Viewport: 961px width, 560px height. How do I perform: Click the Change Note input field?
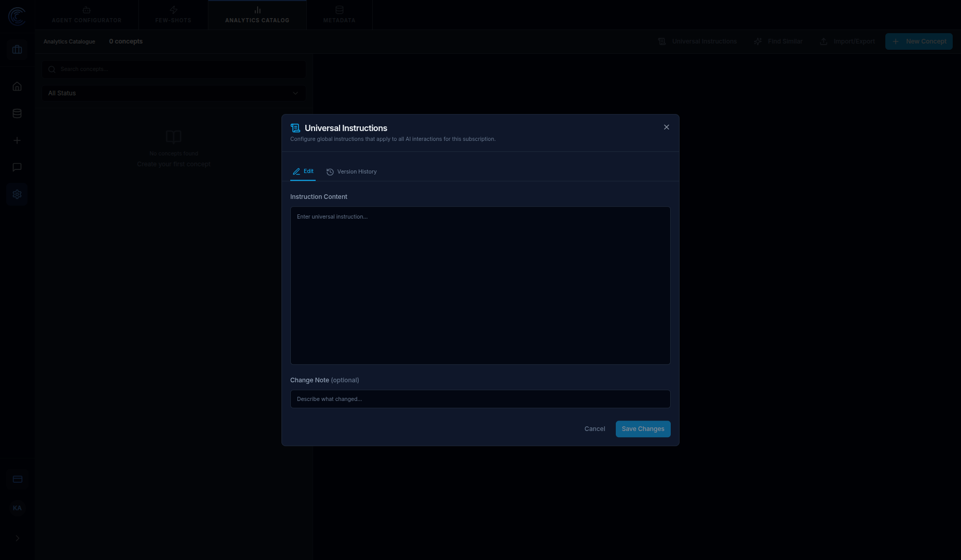coord(480,399)
